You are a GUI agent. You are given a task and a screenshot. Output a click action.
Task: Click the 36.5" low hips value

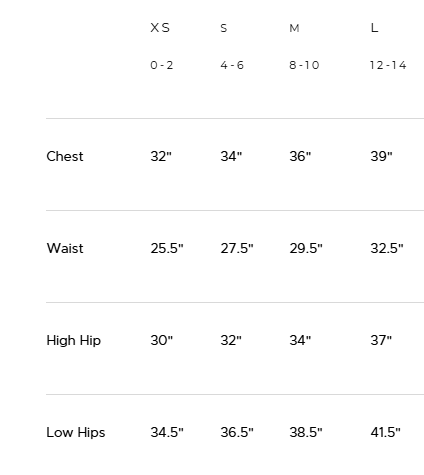click(237, 432)
